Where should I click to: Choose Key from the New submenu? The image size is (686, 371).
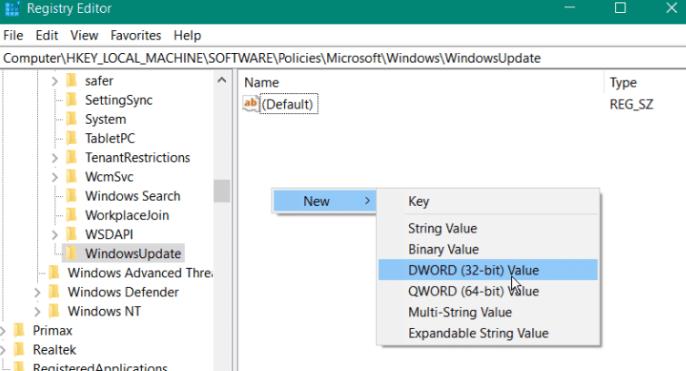tap(488, 201)
